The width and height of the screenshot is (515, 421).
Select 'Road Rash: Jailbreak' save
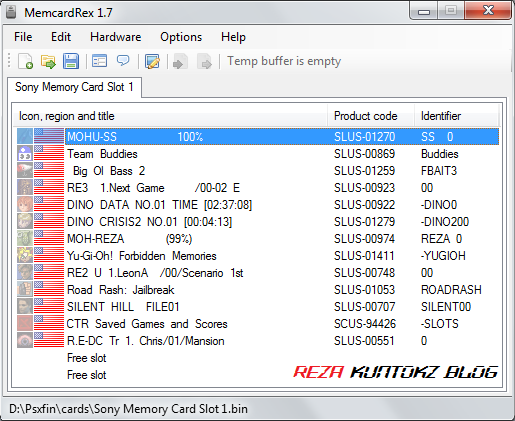tap(258, 289)
